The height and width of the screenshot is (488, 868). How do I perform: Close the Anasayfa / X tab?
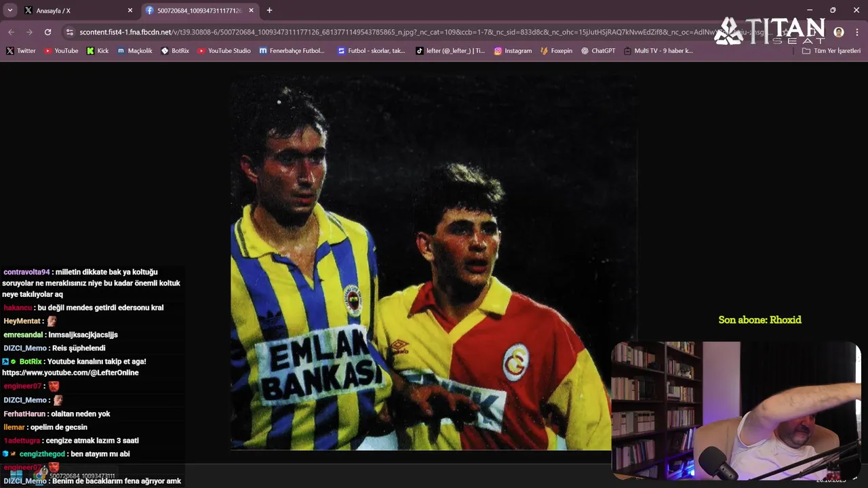click(x=130, y=10)
